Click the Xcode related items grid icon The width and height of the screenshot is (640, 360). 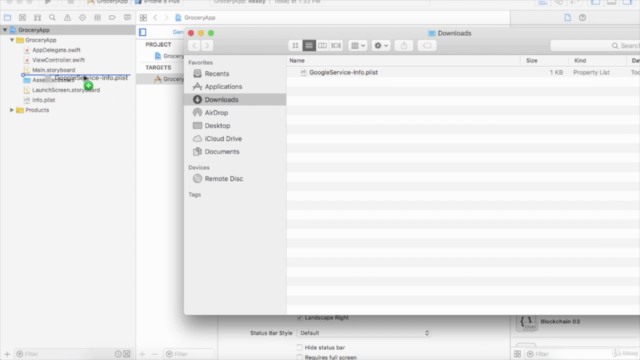pos(143,18)
